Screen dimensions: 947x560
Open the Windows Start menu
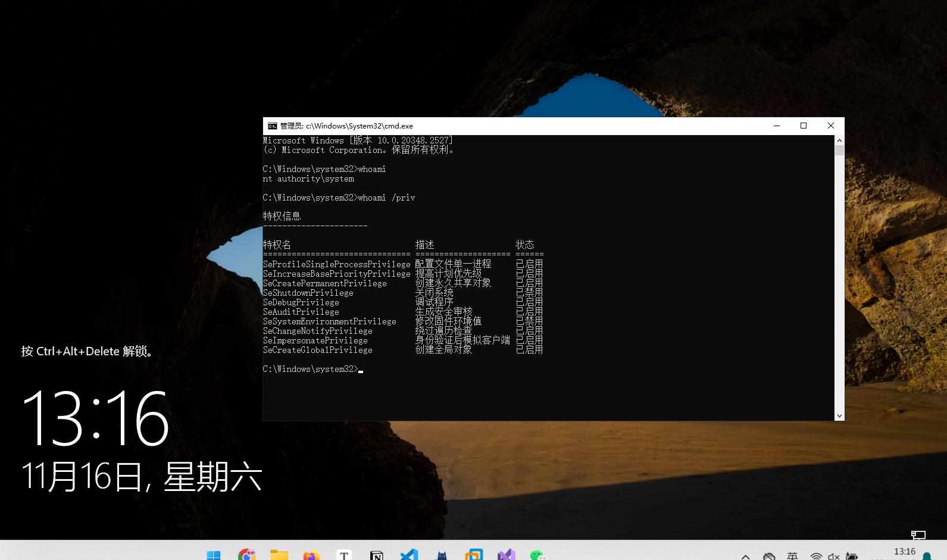(214, 555)
